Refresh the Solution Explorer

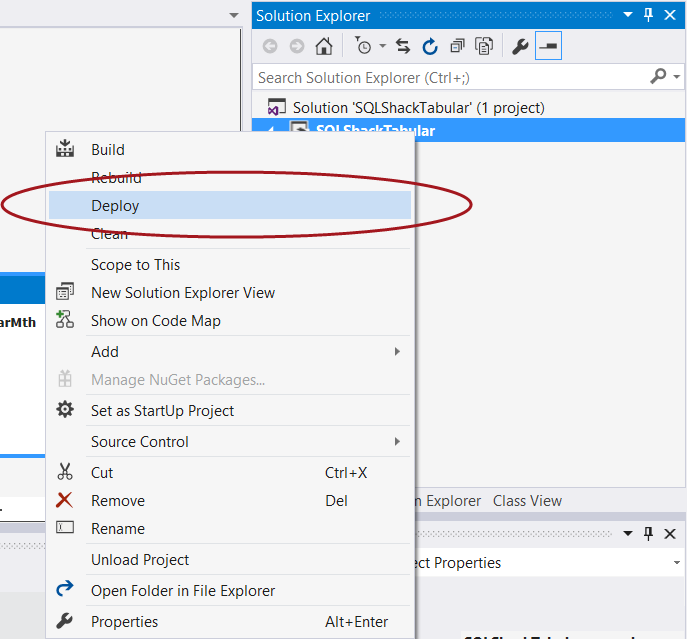(430, 46)
